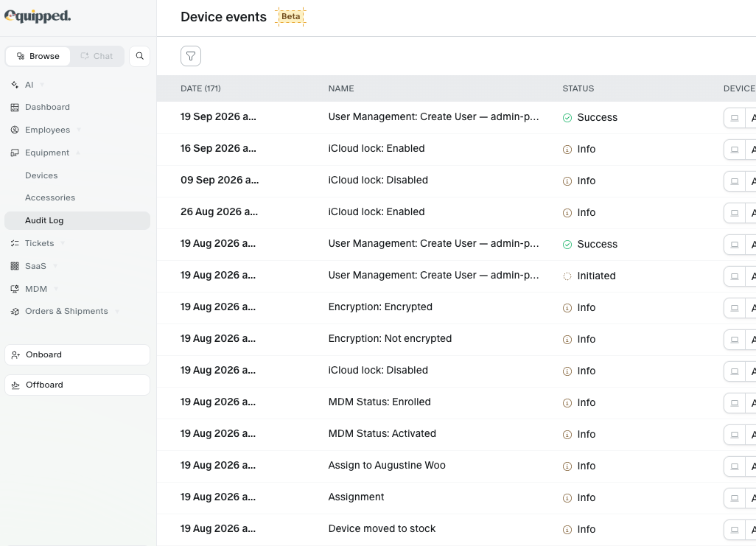Click "iCloud lock: Disabled" in 09 Sep row
This screenshot has height=546, width=756.
coord(378,181)
